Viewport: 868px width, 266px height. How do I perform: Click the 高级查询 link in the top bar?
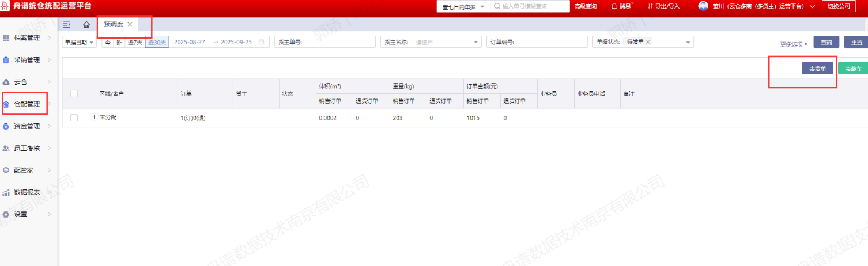(585, 6)
